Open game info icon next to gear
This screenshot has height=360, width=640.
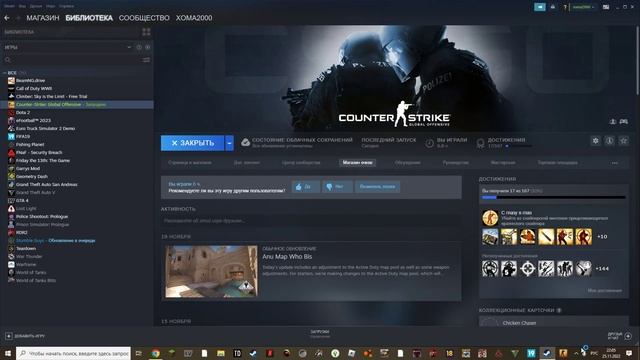(x=609, y=141)
